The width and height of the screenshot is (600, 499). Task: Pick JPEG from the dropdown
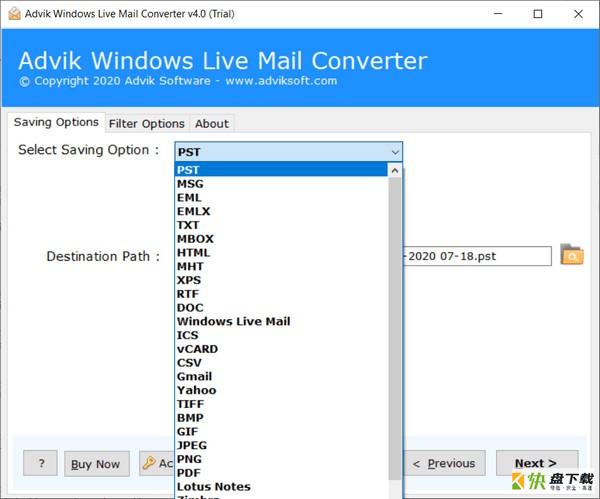(x=281, y=445)
